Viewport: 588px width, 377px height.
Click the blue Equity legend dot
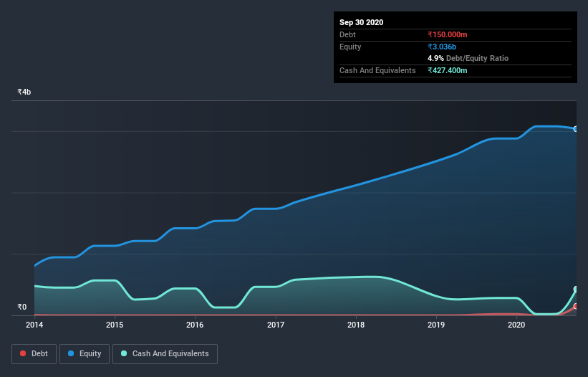click(x=71, y=353)
